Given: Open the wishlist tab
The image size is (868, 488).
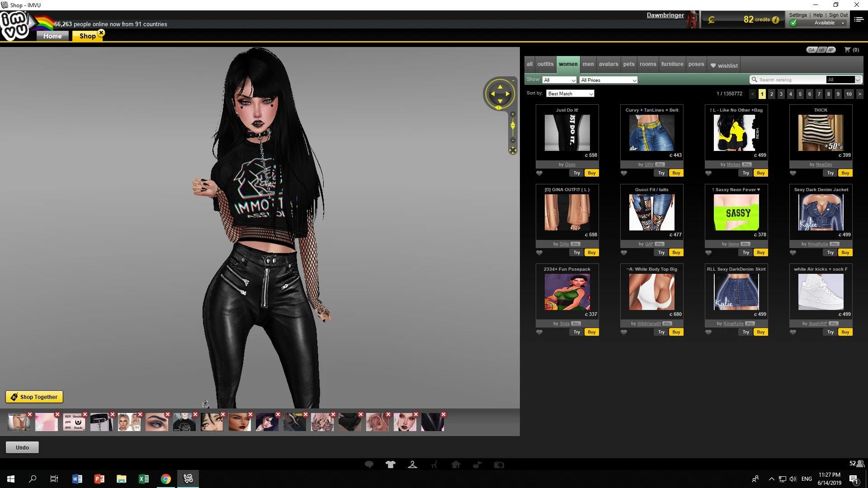Looking at the screenshot, I should 724,66.
